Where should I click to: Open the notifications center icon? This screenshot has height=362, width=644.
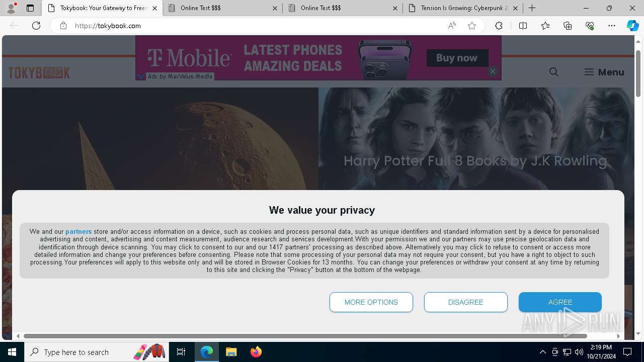[627, 352]
